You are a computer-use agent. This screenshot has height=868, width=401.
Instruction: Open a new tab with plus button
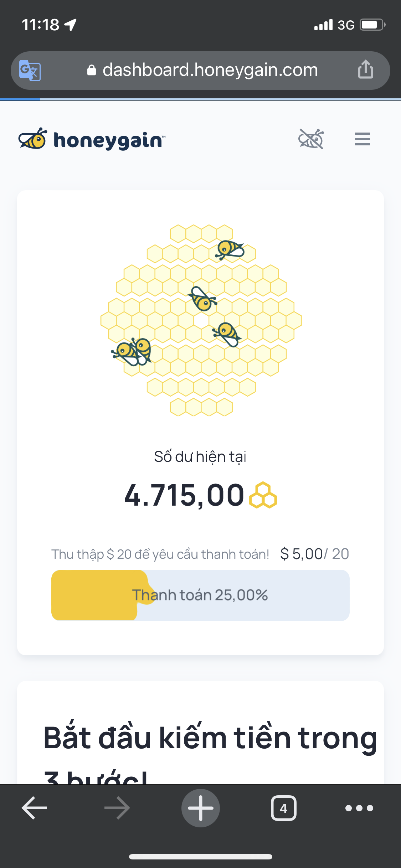tap(201, 808)
